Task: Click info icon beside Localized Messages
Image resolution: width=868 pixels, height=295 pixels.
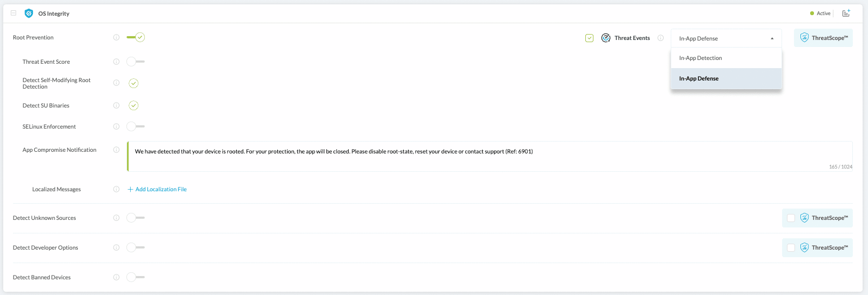Action: [x=116, y=189]
